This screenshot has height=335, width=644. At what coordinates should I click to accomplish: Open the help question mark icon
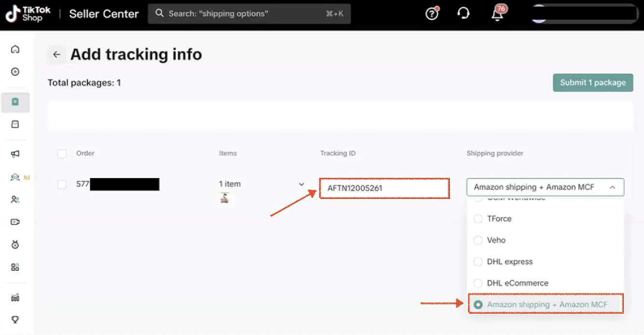click(x=432, y=14)
